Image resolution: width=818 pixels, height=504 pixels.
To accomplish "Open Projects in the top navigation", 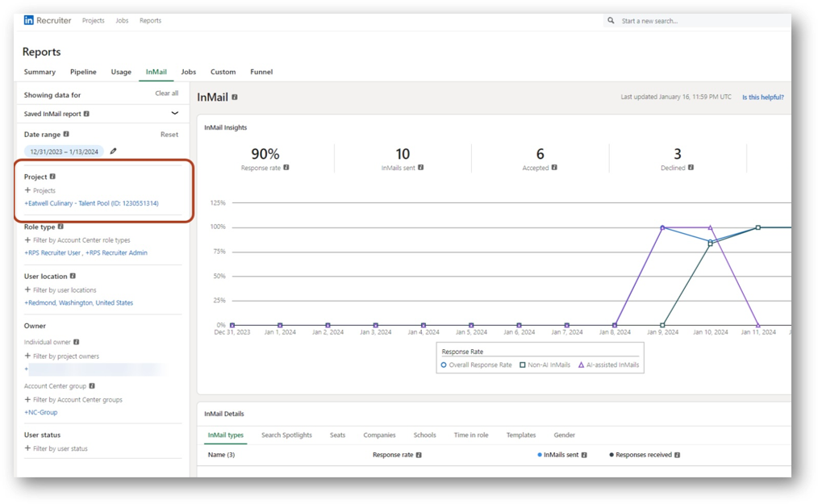I will point(94,20).
